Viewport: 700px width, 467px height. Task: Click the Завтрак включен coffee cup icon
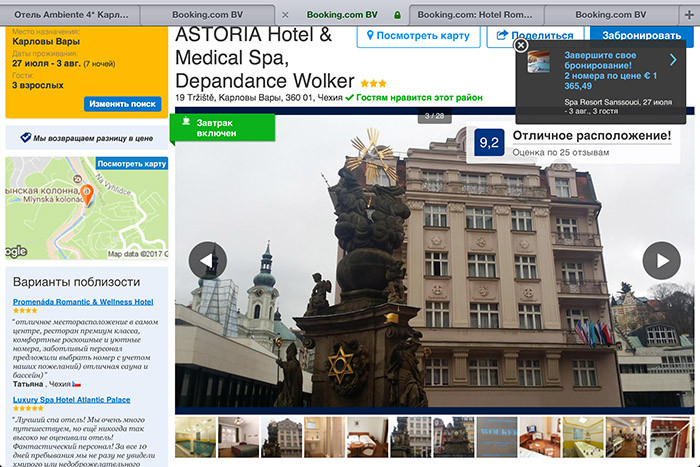(x=186, y=121)
